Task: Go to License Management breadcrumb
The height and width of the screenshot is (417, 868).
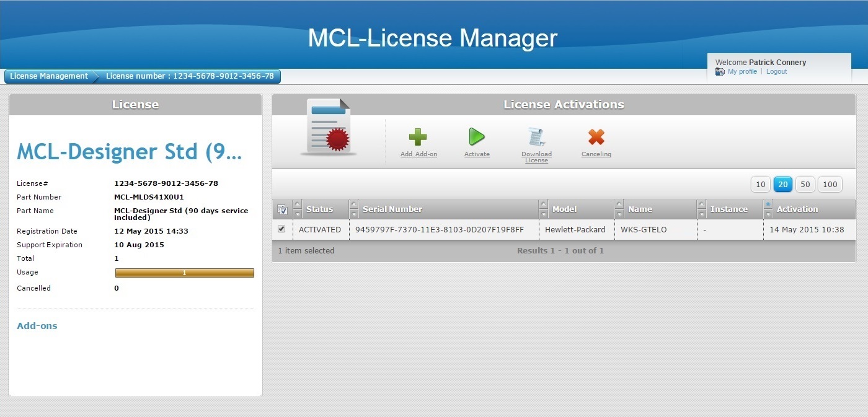Action: click(x=49, y=76)
